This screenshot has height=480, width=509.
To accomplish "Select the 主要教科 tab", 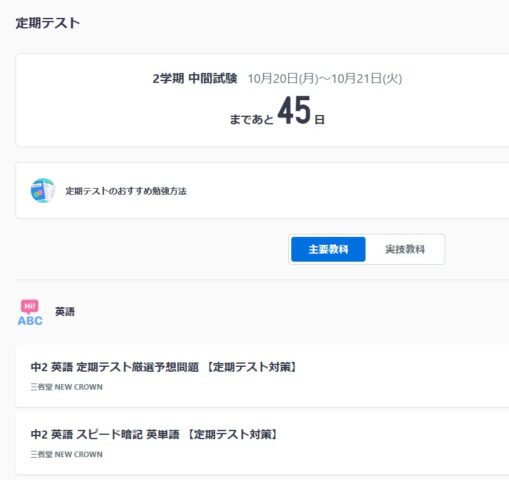I will [328, 249].
